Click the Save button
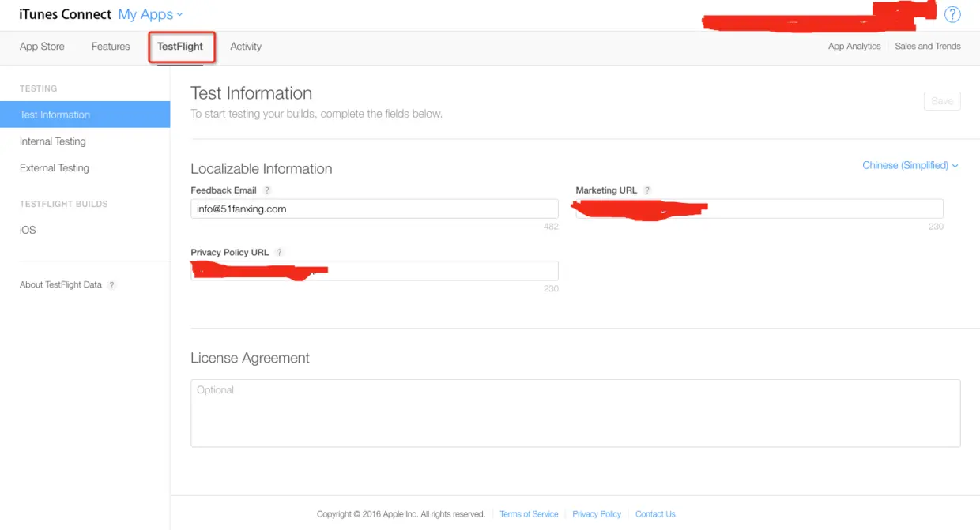The width and height of the screenshot is (980, 530). (942, 101)
